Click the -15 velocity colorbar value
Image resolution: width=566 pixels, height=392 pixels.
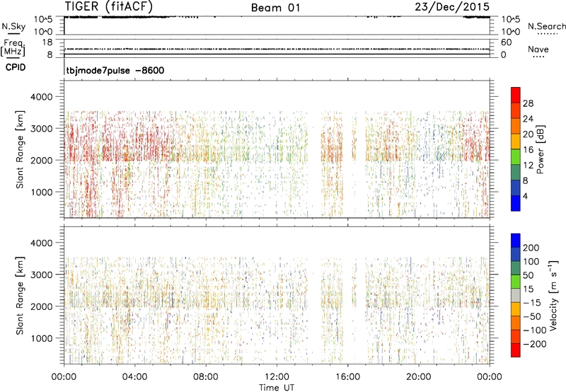point(532,303)
